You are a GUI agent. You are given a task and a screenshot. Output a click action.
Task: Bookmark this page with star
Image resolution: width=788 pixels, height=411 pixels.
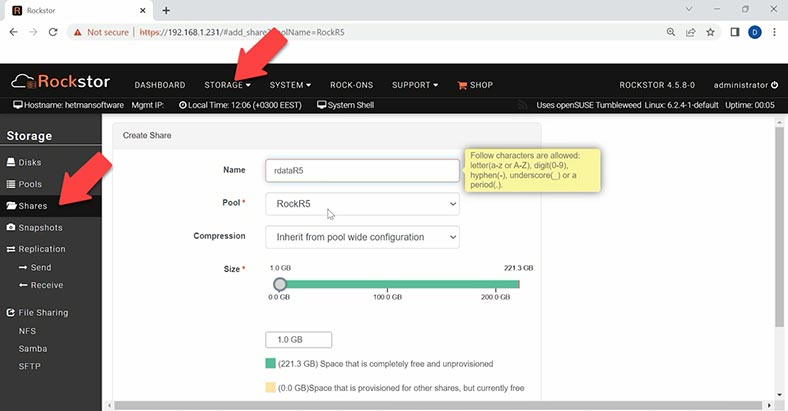(710, 32)
